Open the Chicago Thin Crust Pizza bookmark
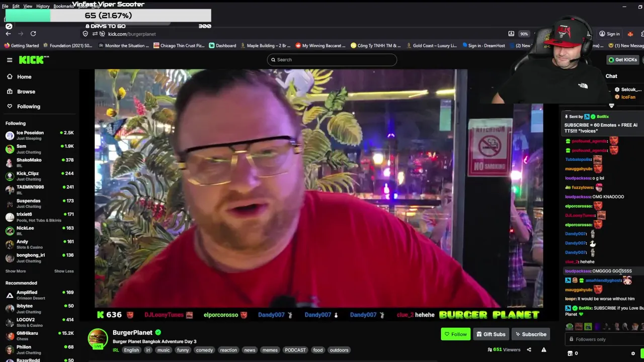Screen dimensions: 644x362 [179, 46]
